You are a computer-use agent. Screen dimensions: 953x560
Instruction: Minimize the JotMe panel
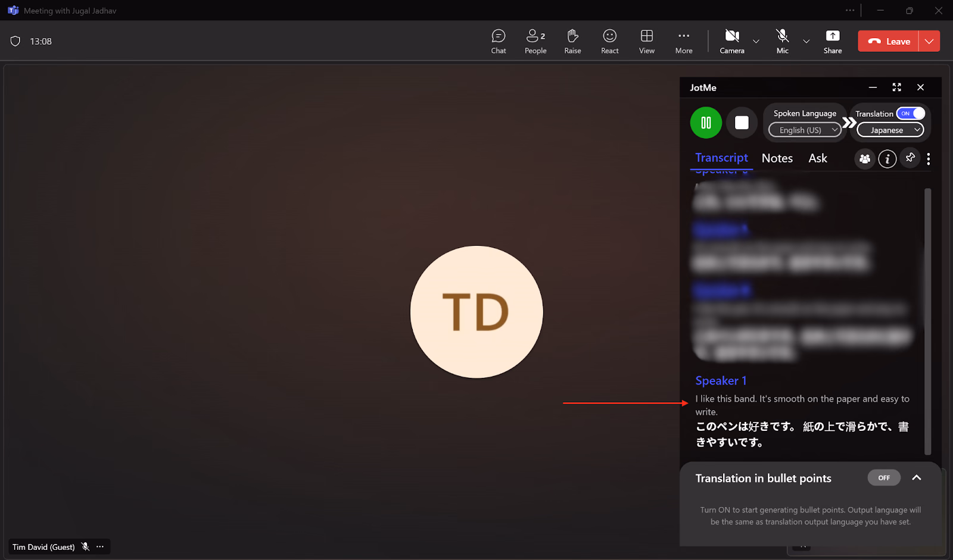(x=873, y=87)
